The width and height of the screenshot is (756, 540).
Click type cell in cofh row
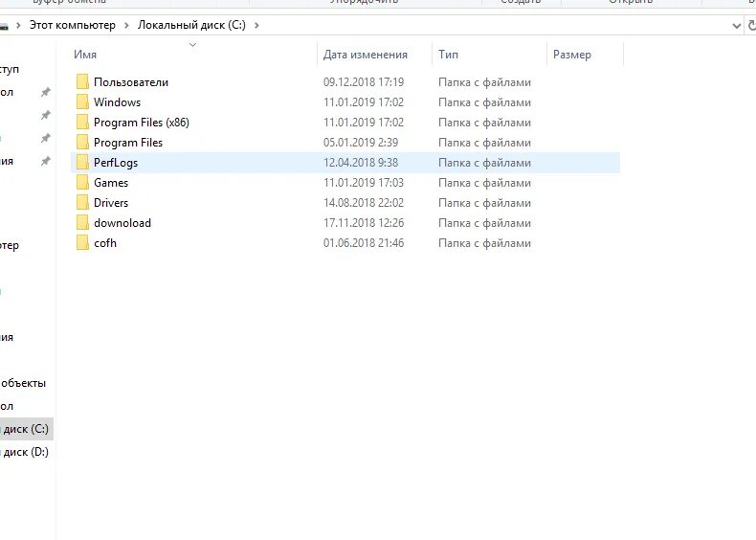click(x=484, y=243)
